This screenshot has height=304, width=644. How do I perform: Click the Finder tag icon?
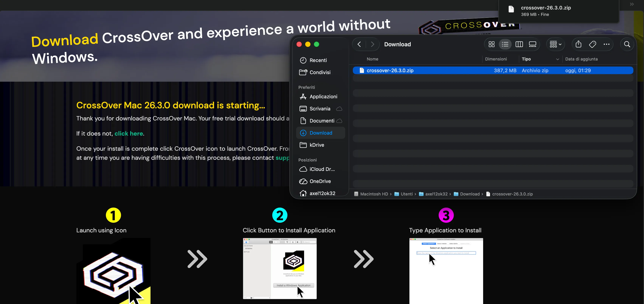[593, 44]
